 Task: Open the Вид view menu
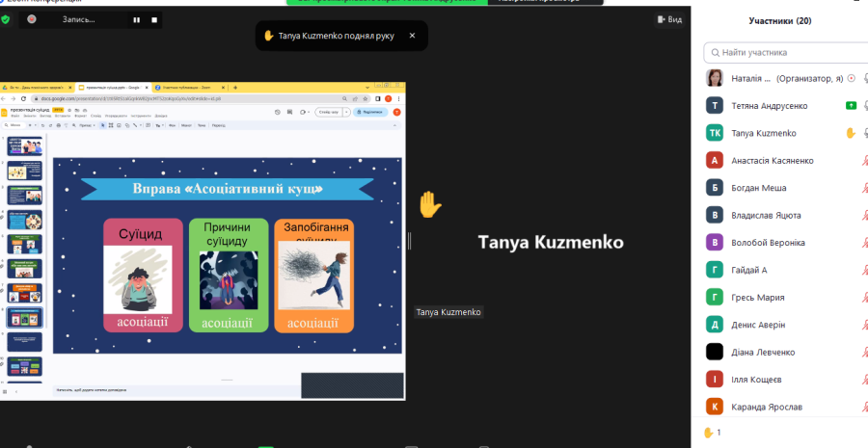click(668, 19)
